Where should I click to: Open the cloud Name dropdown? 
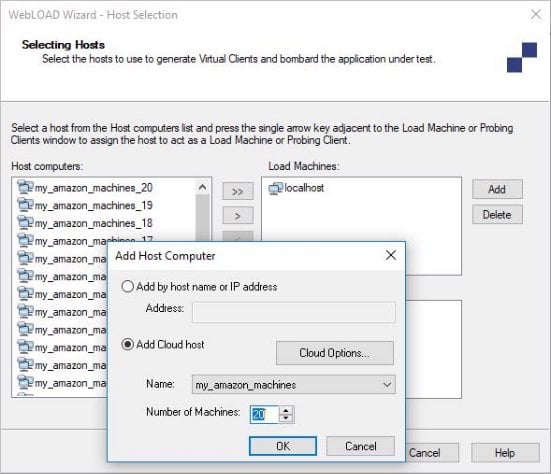[x=293, y=384]
